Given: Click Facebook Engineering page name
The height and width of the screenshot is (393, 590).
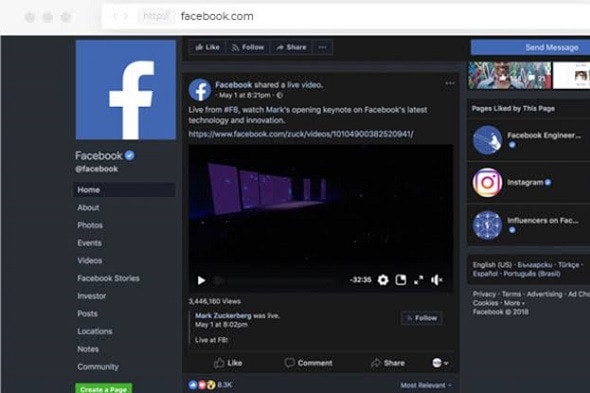Looking at the screenshot, I should tap(544, 135).
